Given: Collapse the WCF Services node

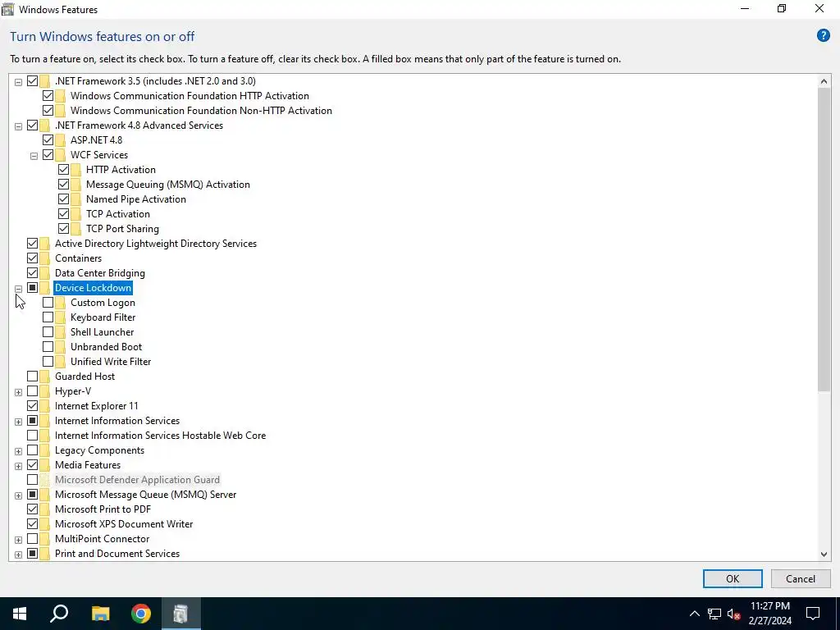Looking at the screenshot, I should click(x=34, y=156).
